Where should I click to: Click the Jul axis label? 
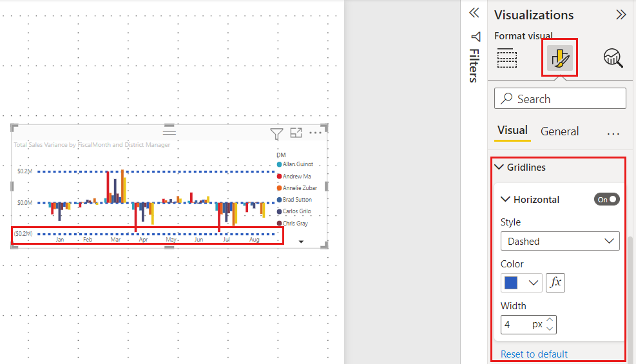click(x=226, y=240)
